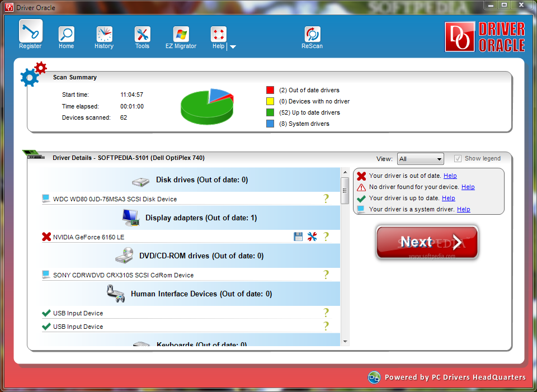Screen dimensions: 537x392
Task: Click PC Drivers HeadQuarters logo icon
Action: coord(374,377)
